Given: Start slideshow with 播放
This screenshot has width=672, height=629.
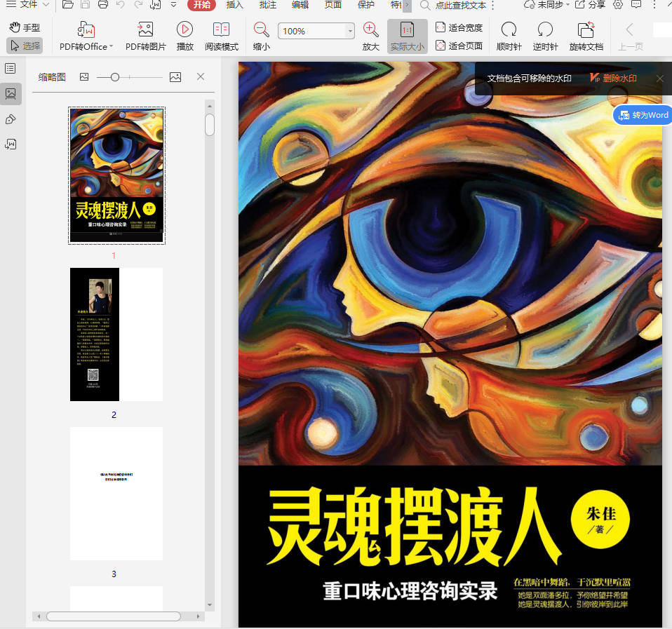Looking at the screenshot, I should click(184, 37).
